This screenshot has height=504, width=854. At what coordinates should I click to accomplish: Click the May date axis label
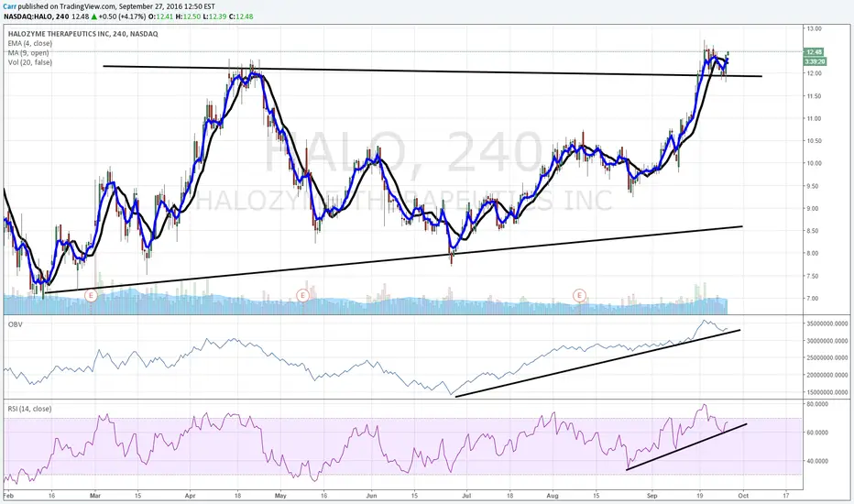[x=280, y=496]
